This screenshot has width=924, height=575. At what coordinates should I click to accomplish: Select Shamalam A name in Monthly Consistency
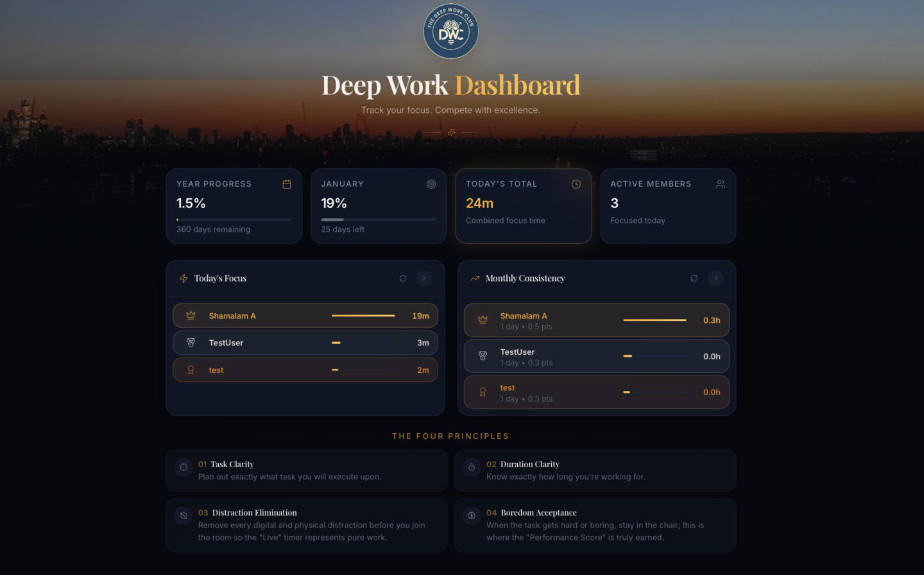click(524, 316)
